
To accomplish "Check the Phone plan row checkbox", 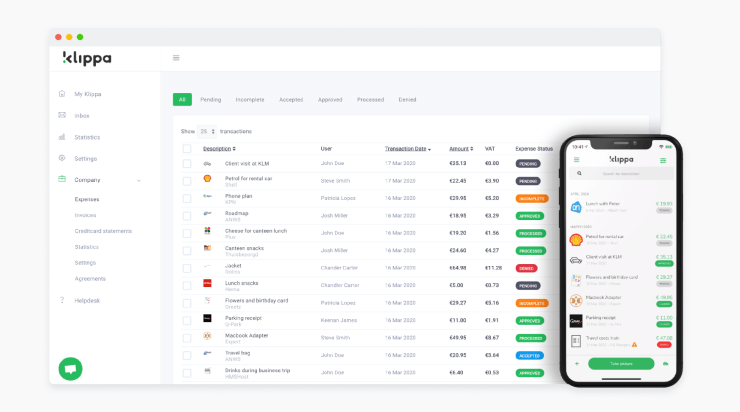I will click(x=187, y=199).
